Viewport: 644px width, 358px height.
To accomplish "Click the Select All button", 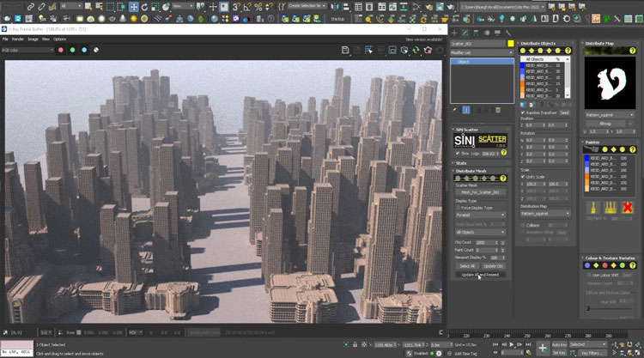I will [x=467, y=266].
